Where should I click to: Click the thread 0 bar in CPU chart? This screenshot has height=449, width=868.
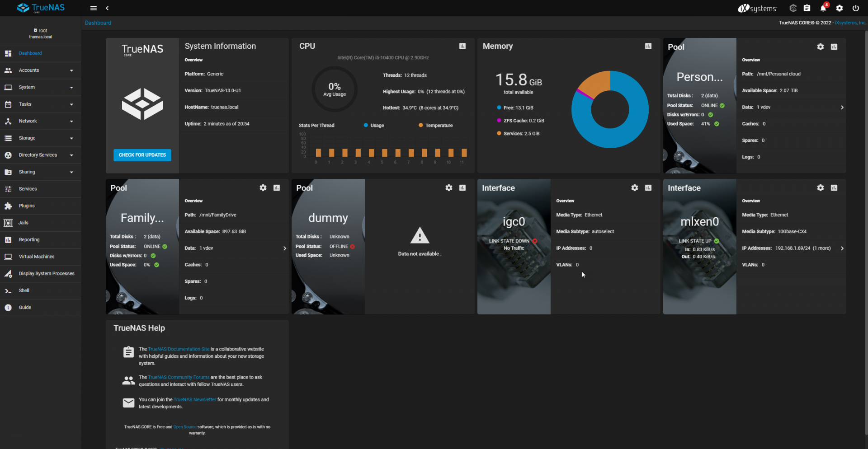pyautogui.click(x=318, y=153)
